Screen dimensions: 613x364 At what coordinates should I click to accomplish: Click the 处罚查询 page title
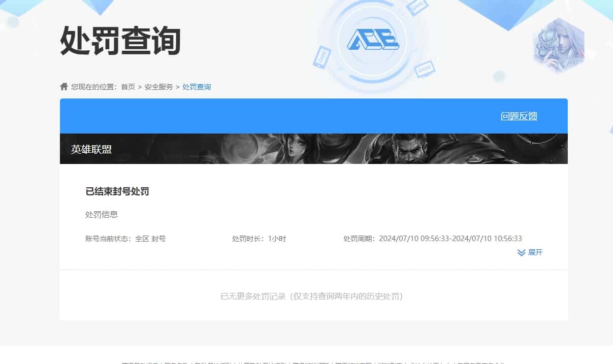click(x=120, y=41)
